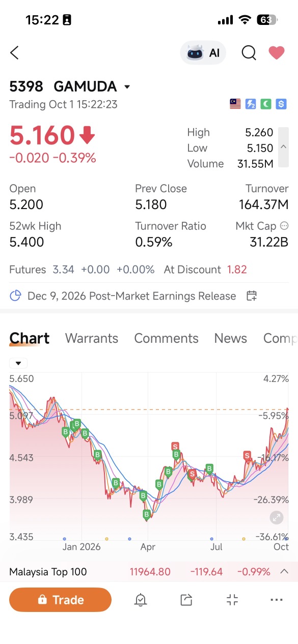Tap the blue dollar S badge
Image resolution: width=298 pixels, height=644 pixels.
coord(281,104)
